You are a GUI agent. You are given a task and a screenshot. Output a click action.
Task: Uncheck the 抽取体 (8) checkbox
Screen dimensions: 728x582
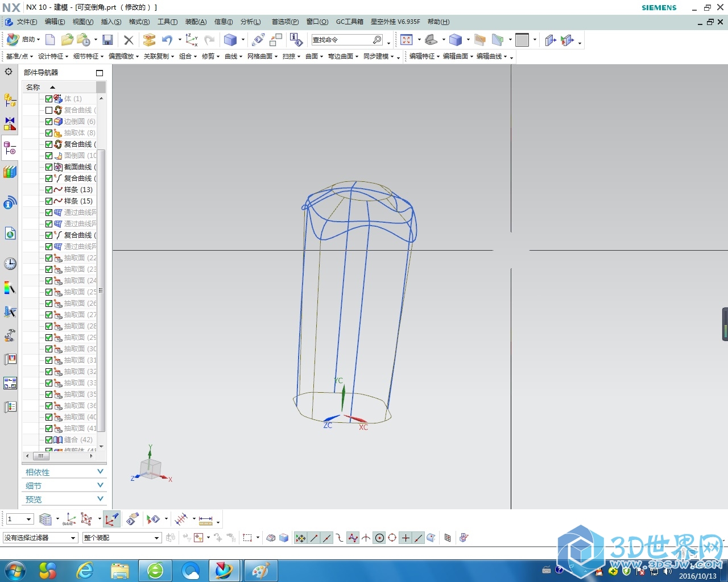coord(49,133)
